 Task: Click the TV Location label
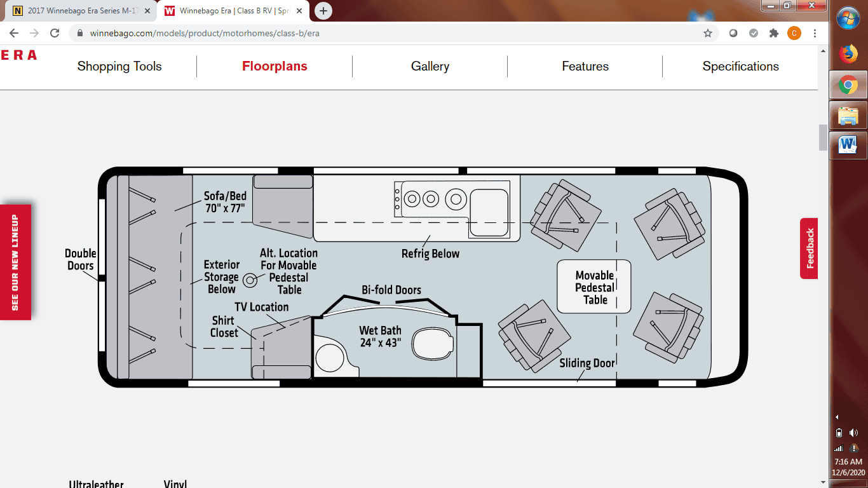[x=261, y=307]
